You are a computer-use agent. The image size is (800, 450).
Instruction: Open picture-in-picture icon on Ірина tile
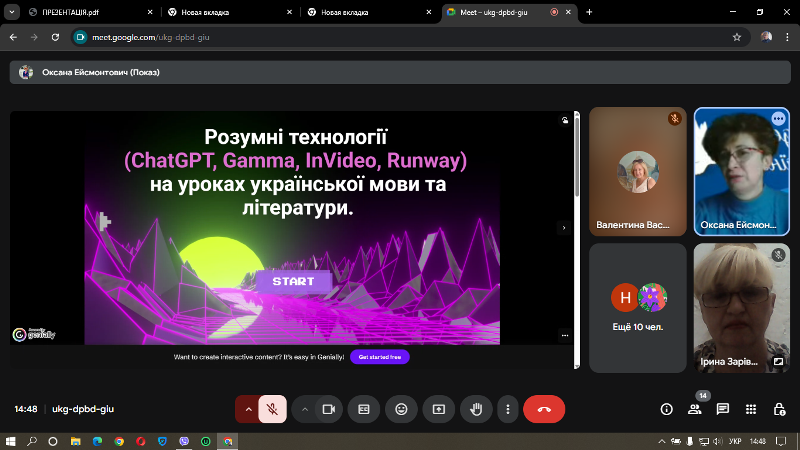point(778,361)
